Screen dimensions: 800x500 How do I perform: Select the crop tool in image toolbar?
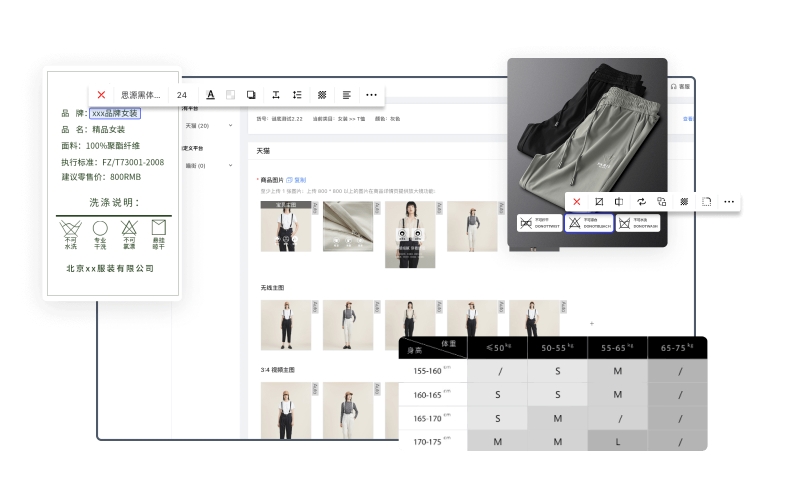coord(598,202)
